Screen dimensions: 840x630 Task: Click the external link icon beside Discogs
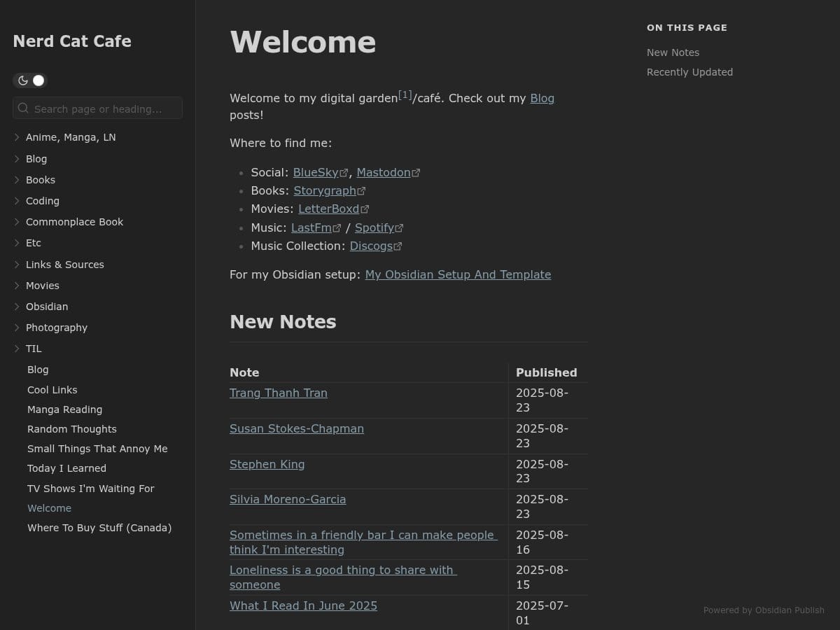398,246
